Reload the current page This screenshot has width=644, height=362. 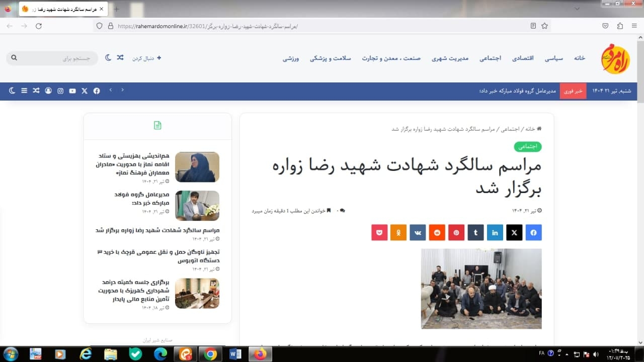[x=39, y=26]
